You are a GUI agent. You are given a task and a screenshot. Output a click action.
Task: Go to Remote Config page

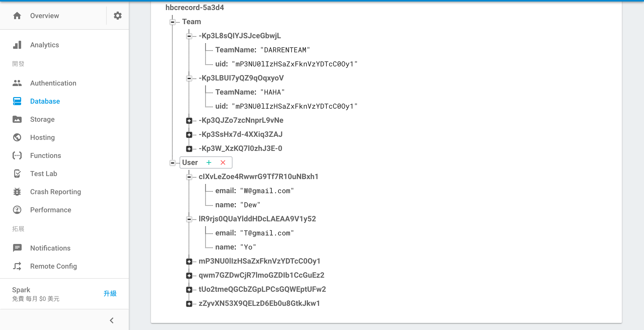pyautogui.click(x=53, y=266)
